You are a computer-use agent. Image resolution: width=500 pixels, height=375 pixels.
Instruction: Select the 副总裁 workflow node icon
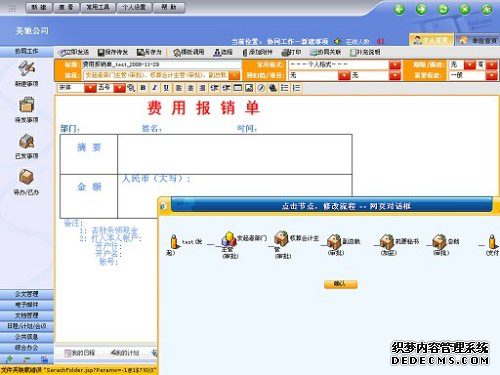pos(334,241)
